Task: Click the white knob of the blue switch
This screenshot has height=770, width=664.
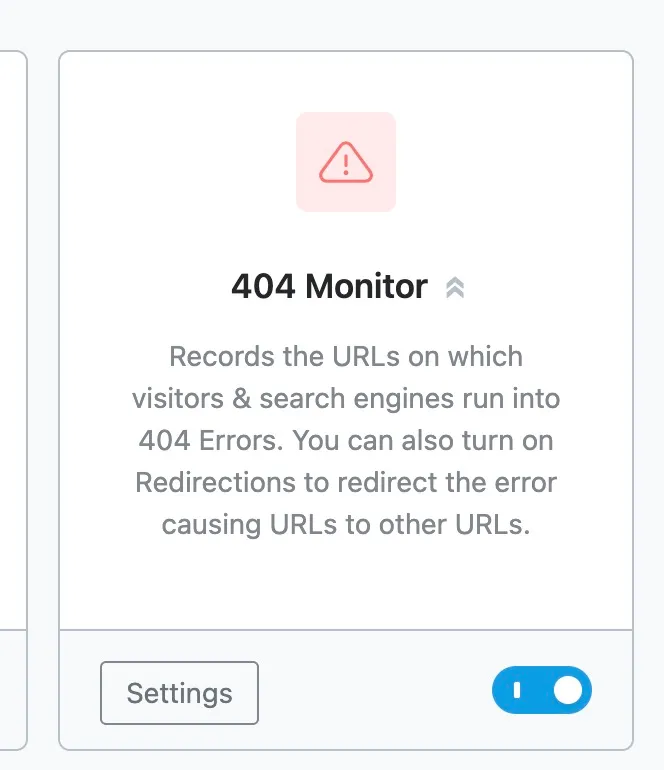Action: pos(568,691)
